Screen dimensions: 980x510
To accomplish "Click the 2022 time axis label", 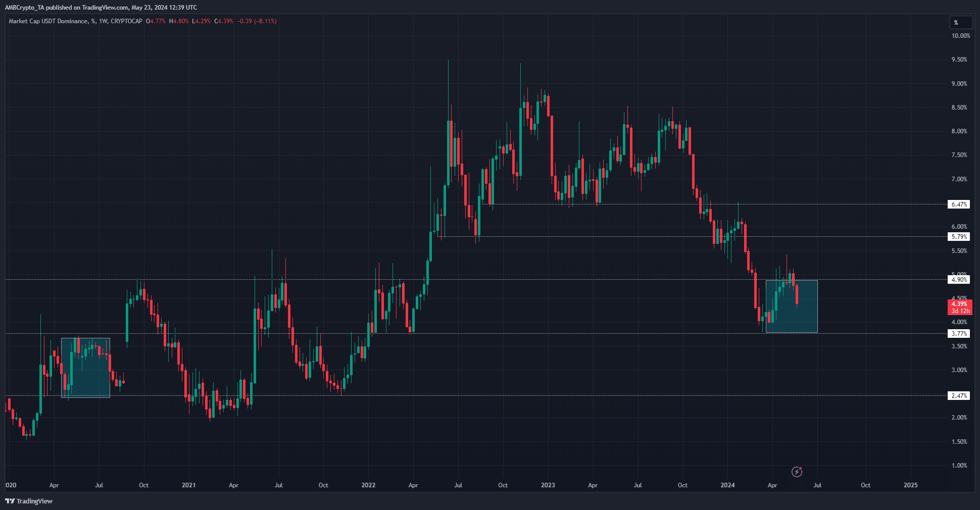I will 368,485.
